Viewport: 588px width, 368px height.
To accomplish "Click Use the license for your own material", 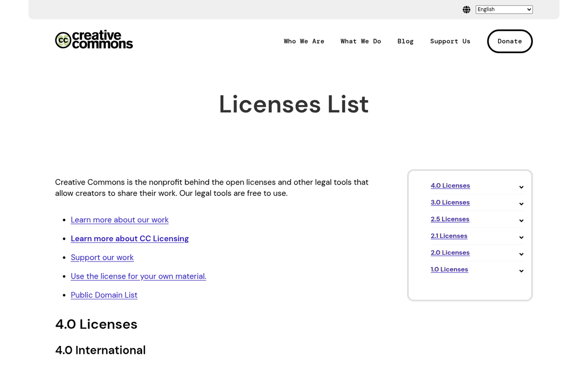I will [x=138, y=276].
